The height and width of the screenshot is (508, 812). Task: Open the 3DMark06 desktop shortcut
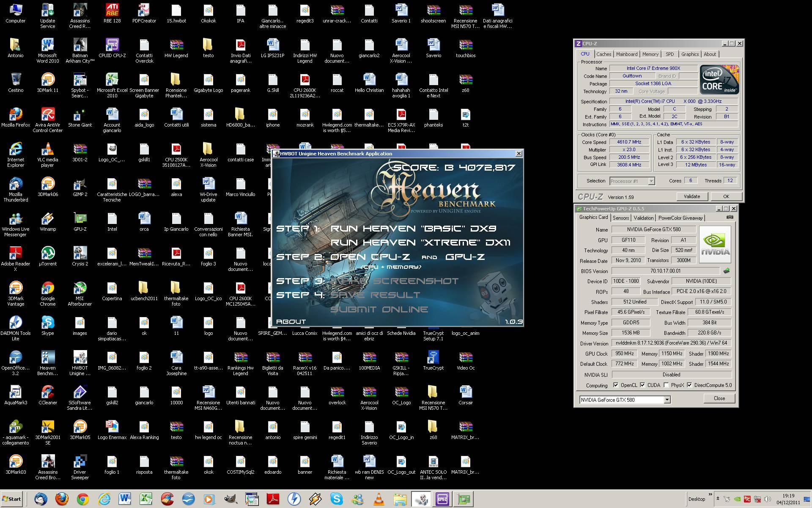click(x=47, y=187)
